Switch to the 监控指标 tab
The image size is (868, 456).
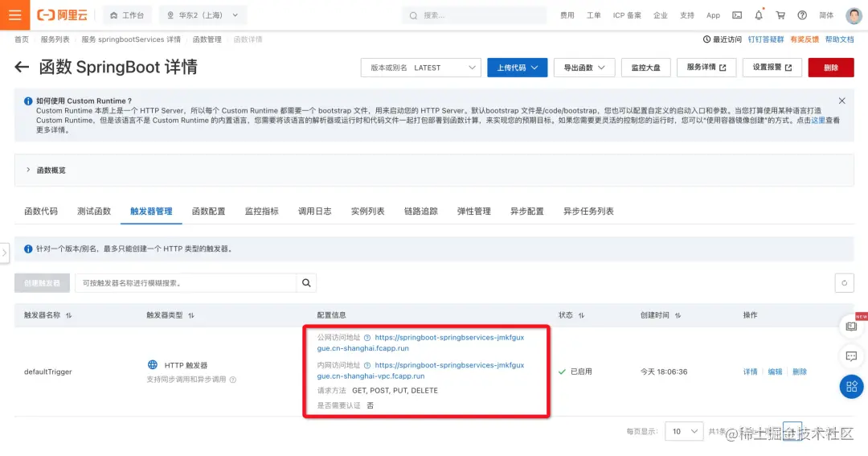(x=262, y=211)
